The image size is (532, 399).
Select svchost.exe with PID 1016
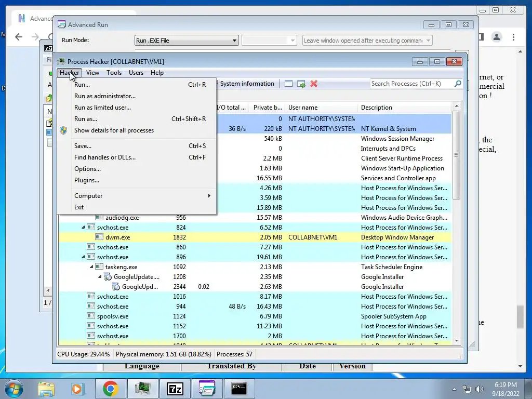point(255,297)
